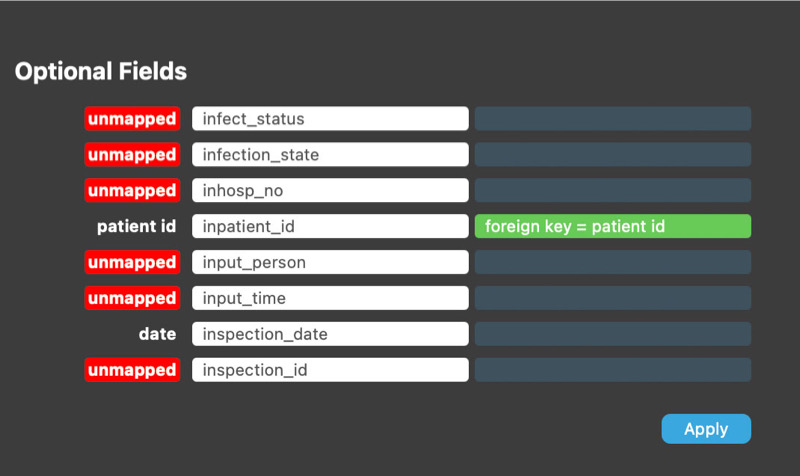Click the input_time field name box
The image size is (800, 476).
(x=330, y=298)
